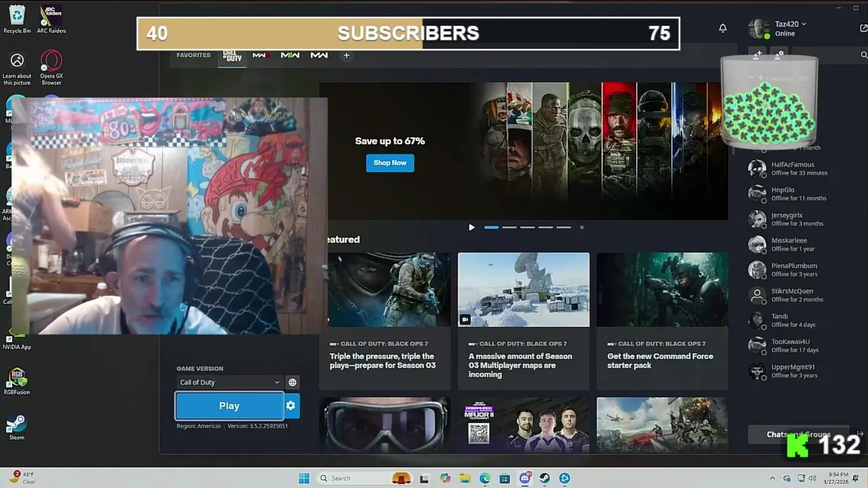Viewport: 868px width, 488px height.
Task: Open File Explorer from taskbar
Action: tap(465, 479)
